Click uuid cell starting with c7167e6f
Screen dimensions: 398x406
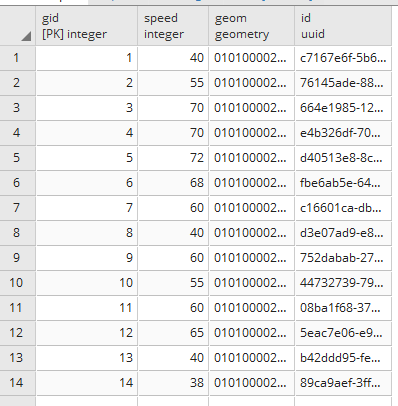[343, 58]
